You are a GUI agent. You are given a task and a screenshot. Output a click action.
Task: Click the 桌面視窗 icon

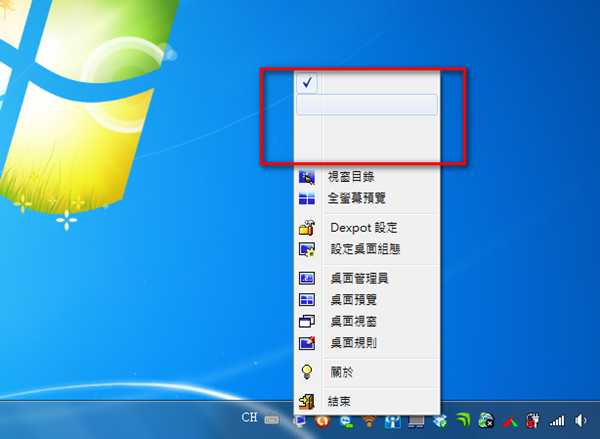[x=307, y=321]
